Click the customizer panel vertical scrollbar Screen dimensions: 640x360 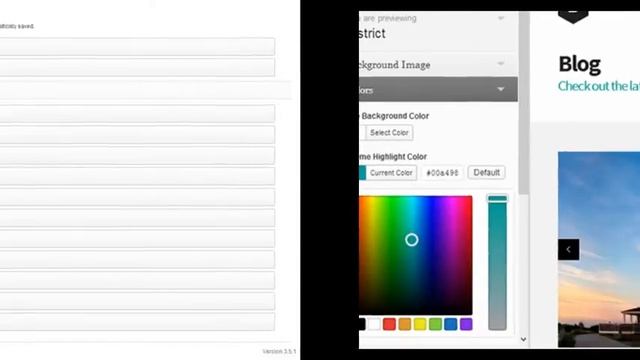pyautogui.click(x=524, y=103)
